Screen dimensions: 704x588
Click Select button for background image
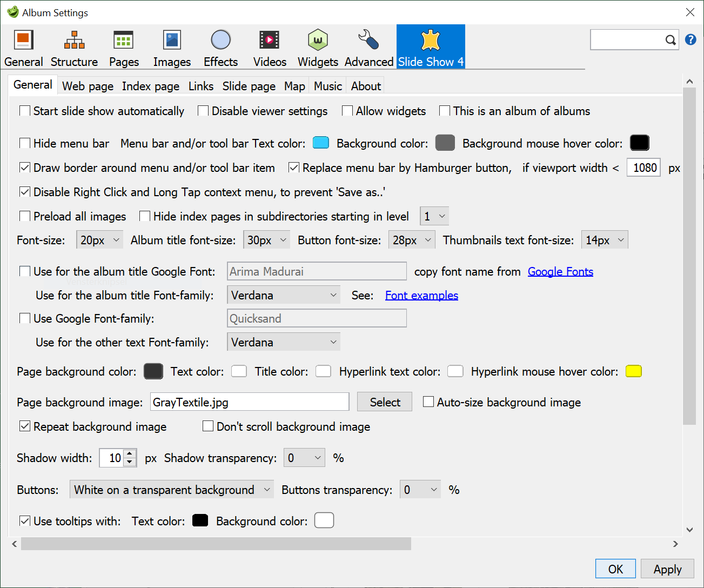385,402
